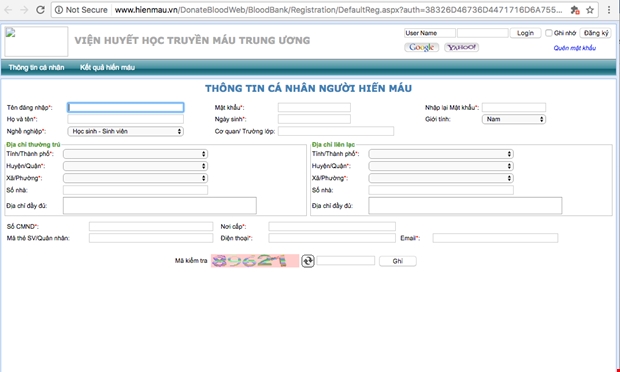Viewport: 620px width, 372px height.
Task: Expand Tỉnh/Thành phố under Địa chỉ thường trú
Action: [x=135, y=154]
